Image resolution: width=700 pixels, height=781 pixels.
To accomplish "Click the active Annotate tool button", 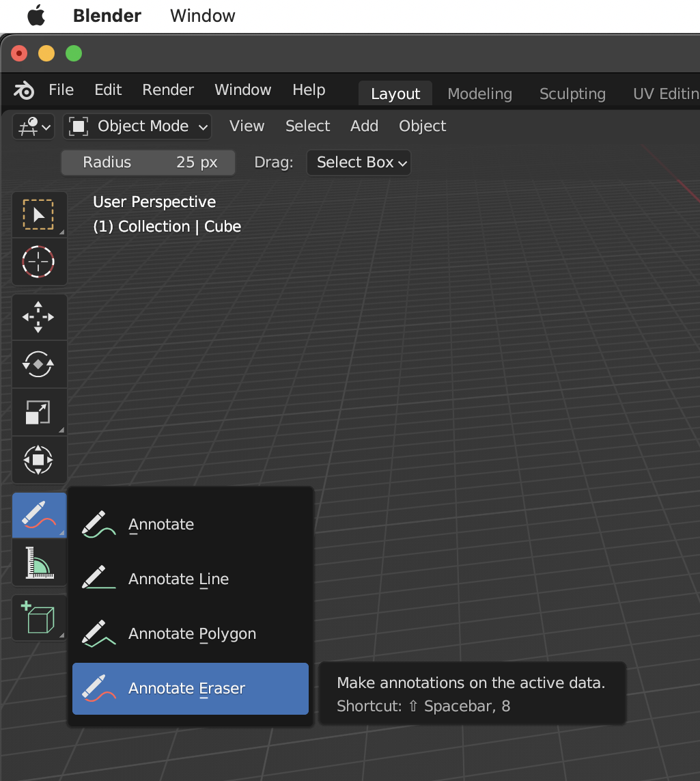I will pos(39,515).
